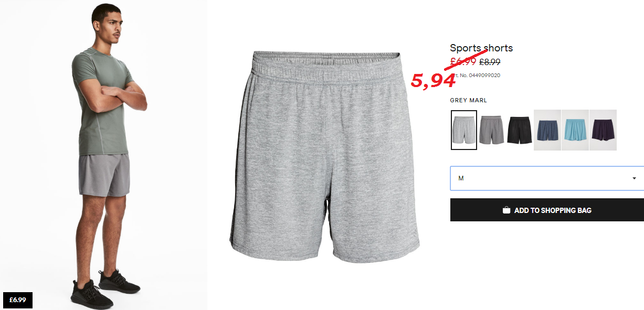The height and width of the screenshot is (310, 644).
Task: Select the dark purple shorts swatch
Action: (603, 130)
